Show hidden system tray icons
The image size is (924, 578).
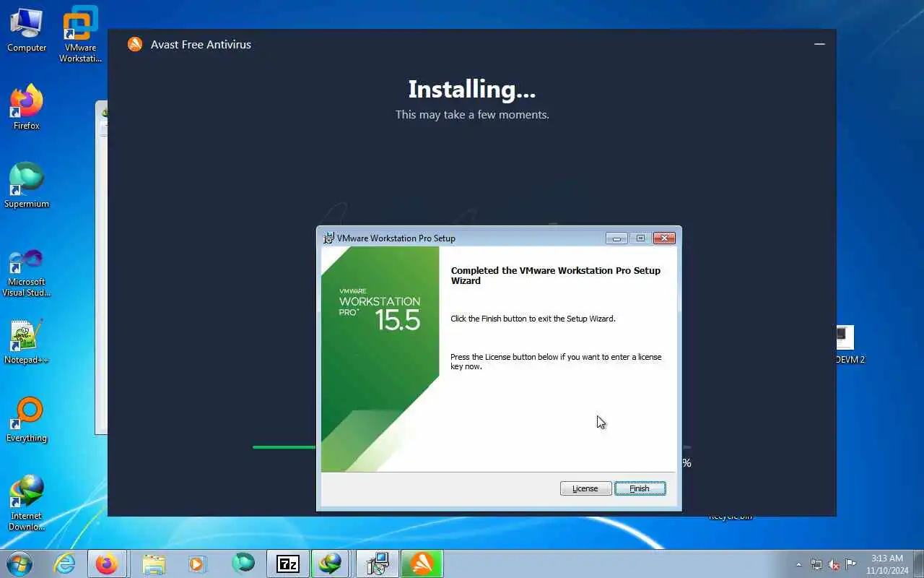click(x=798, y=564)
